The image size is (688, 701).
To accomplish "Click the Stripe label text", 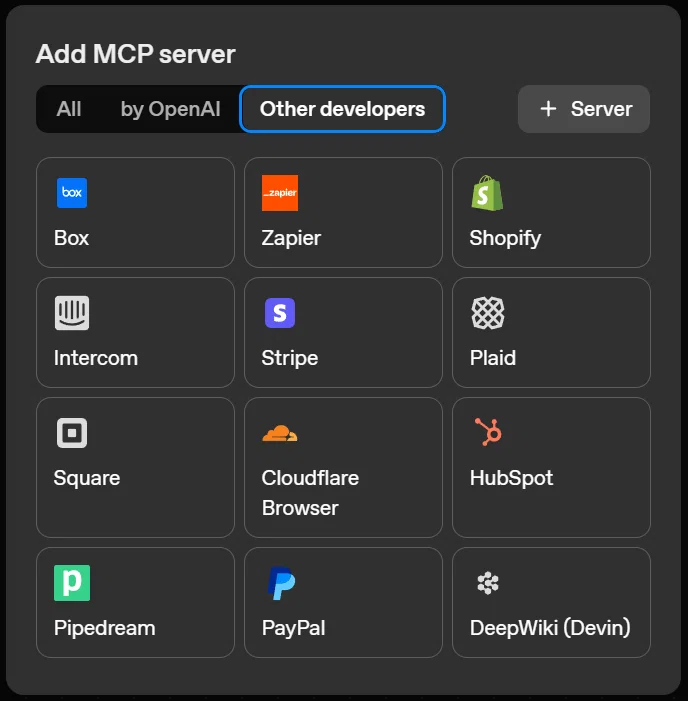I will pyautogui.click(x=290, y=358).
